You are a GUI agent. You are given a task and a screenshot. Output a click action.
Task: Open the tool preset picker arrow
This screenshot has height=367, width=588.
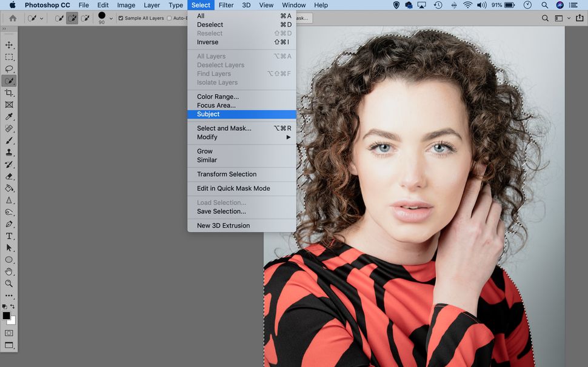[42, 18]
